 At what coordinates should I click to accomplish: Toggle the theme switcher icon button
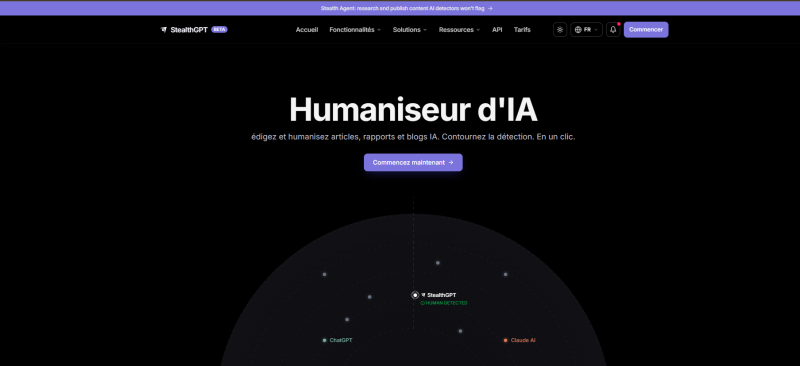(x=560, y=30)
